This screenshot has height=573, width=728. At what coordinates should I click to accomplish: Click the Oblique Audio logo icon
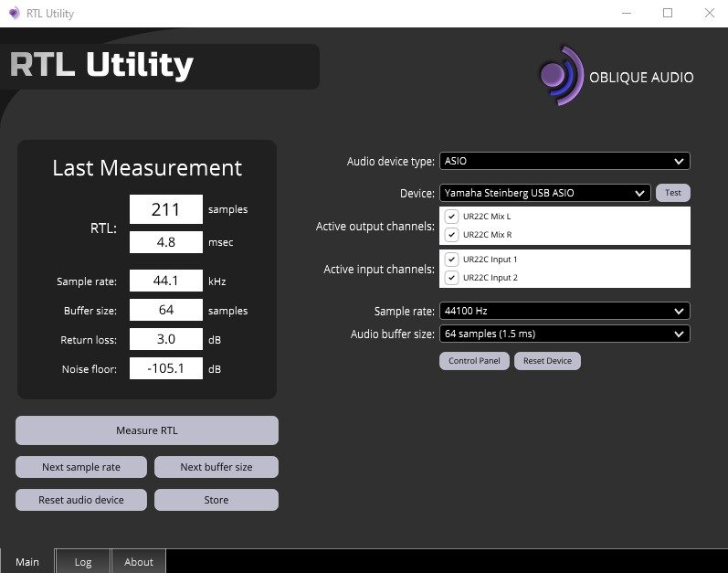tap(562, 76)
